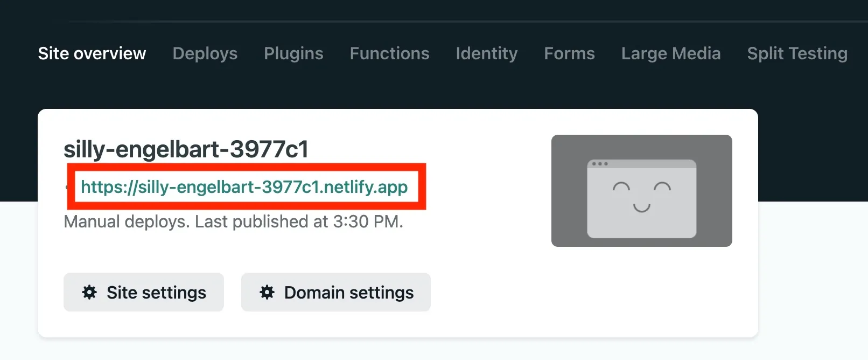Click the gear icon beside Domain settings
Image resolution: width=868 pixels, height=360 pixels.
pos(267,292)
